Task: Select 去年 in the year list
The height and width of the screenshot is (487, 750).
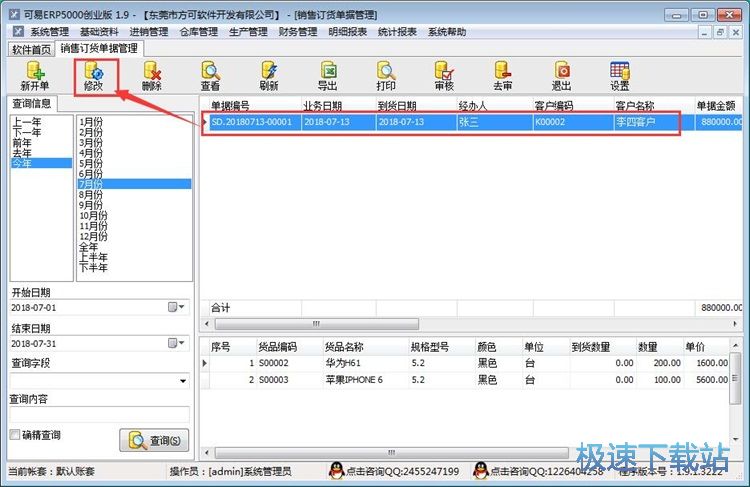Action: point(22,152)
